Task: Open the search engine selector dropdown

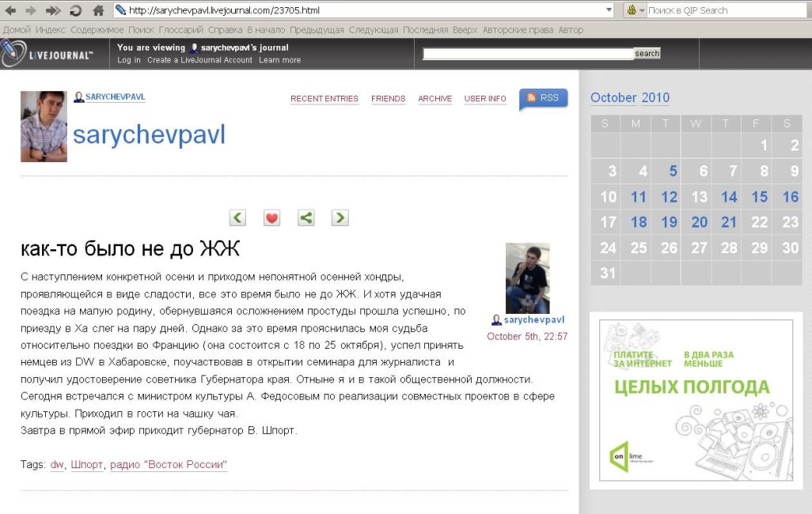Action: point(636,10)
